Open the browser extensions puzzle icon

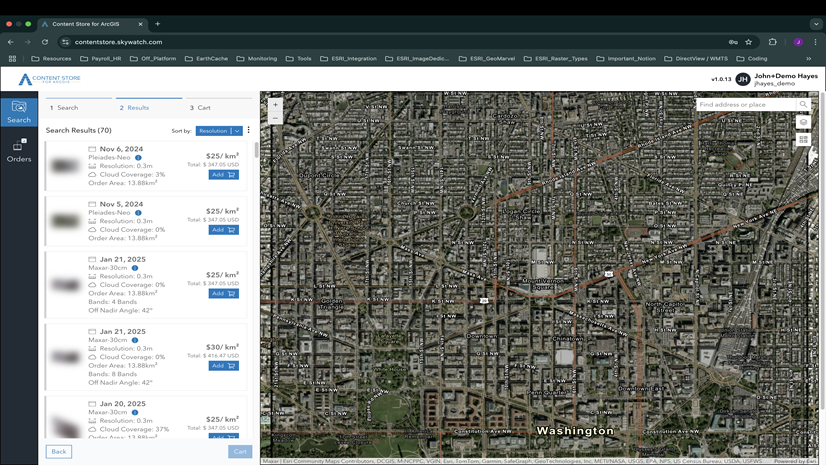pos(773,42)
